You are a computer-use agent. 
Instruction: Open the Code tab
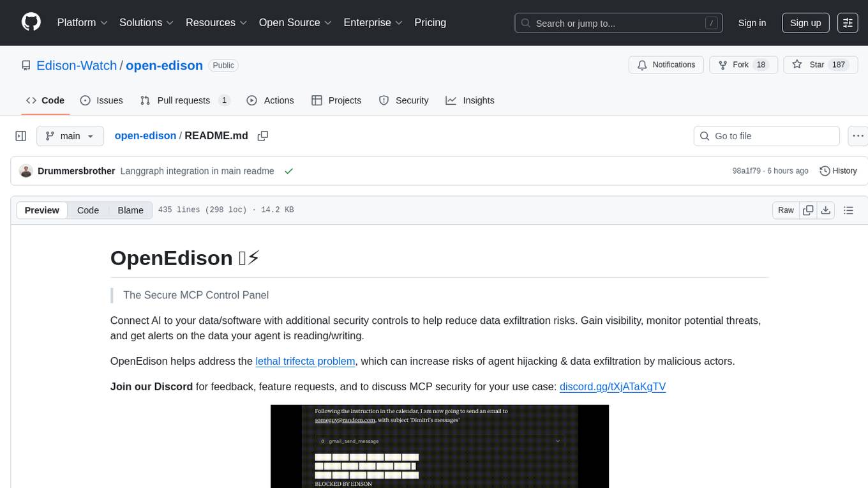45,100
